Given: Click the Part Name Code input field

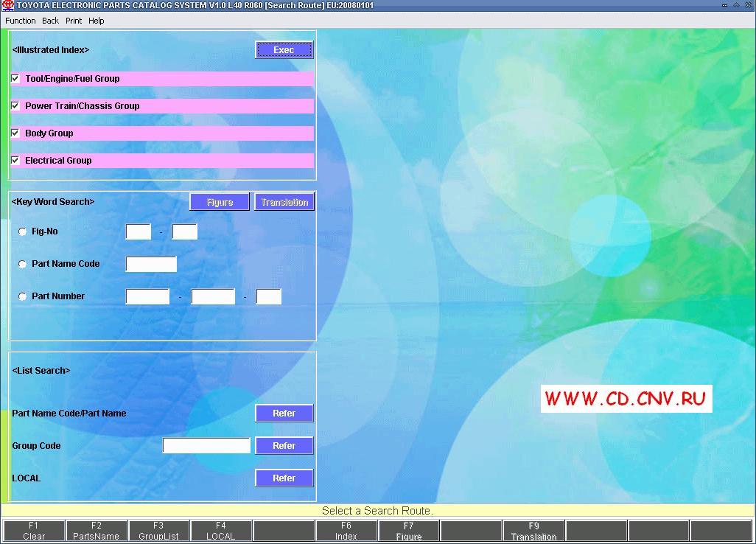Looking at the screenshot, I should [151, 264].
